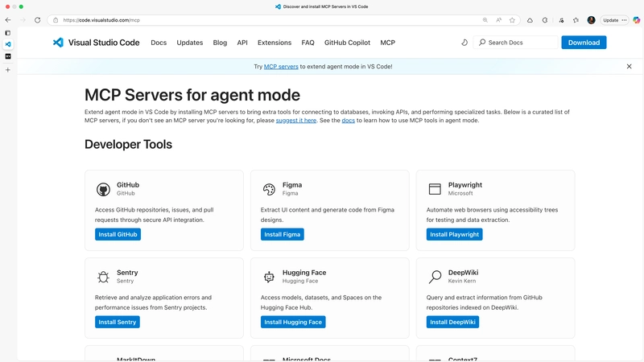Reload the page with the refresh icon
644x362 pixels.
(x=37, y=20)
